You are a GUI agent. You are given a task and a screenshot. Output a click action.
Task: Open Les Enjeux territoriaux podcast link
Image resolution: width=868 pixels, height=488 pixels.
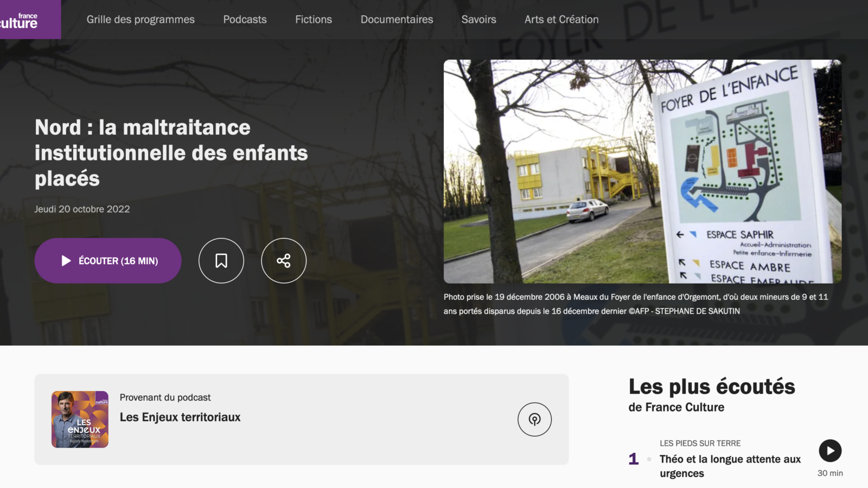[180, 417]
